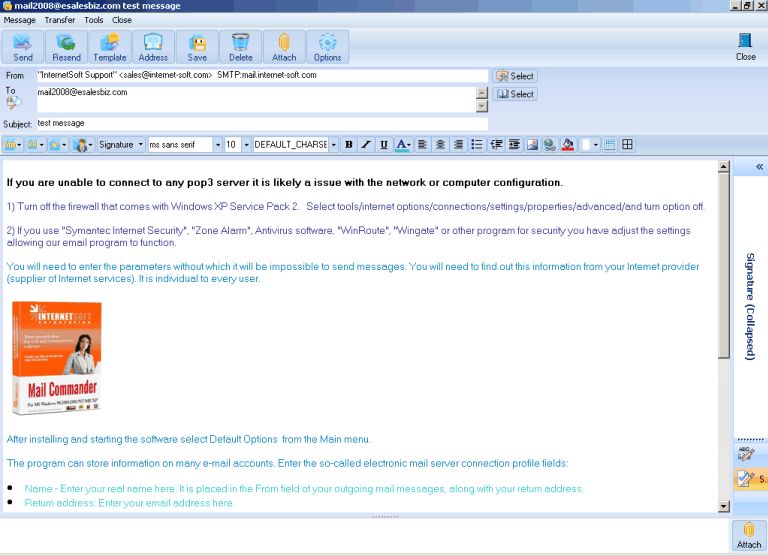Open the Options gear icon

pyautogui.click(x=327, y=47)
